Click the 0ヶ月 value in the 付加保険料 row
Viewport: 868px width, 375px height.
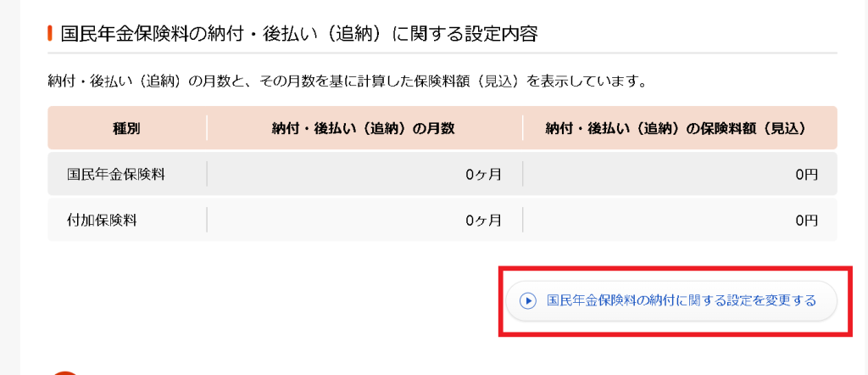(482, 221)
